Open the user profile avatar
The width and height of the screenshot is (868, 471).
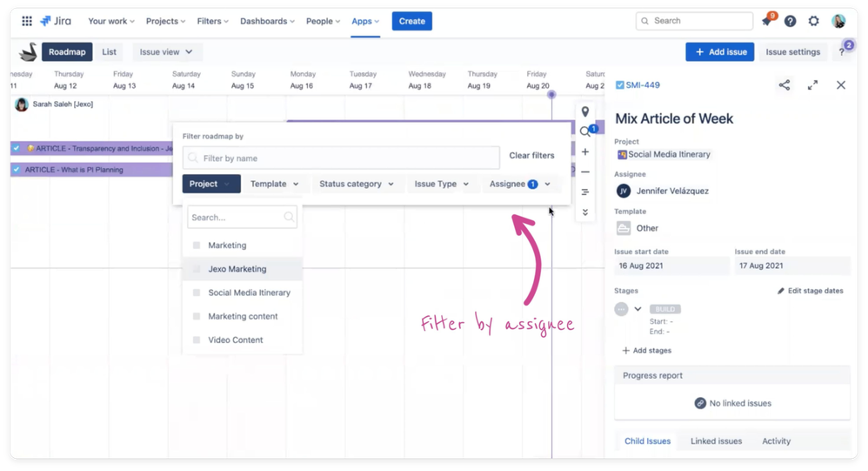point(838,21)
